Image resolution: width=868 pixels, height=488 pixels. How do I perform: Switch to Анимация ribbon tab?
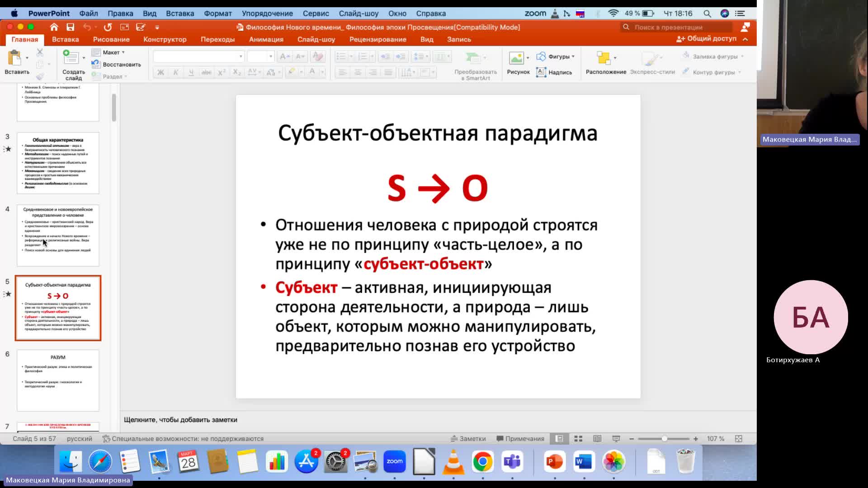(x=266, y=39)
